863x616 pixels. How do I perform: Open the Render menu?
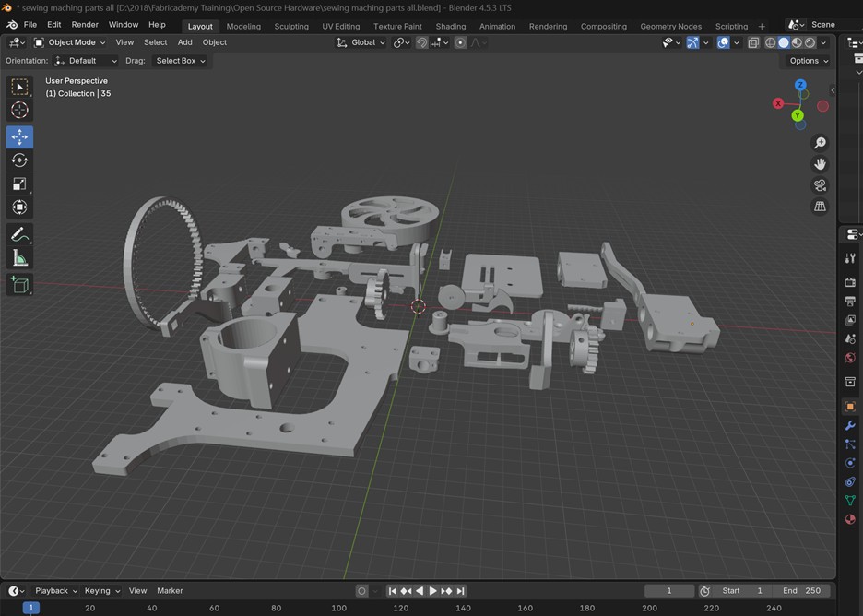tap(85, 25)
